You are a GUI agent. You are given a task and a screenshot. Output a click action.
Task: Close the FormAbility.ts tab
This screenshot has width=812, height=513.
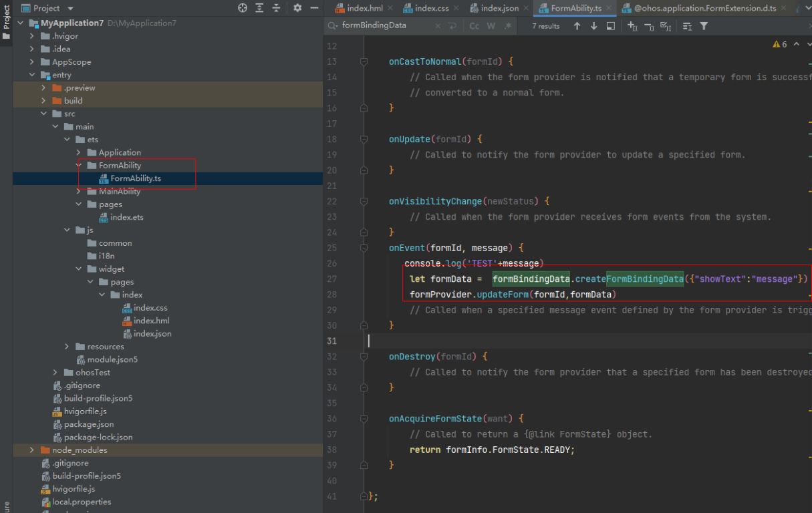pos(610,8)
